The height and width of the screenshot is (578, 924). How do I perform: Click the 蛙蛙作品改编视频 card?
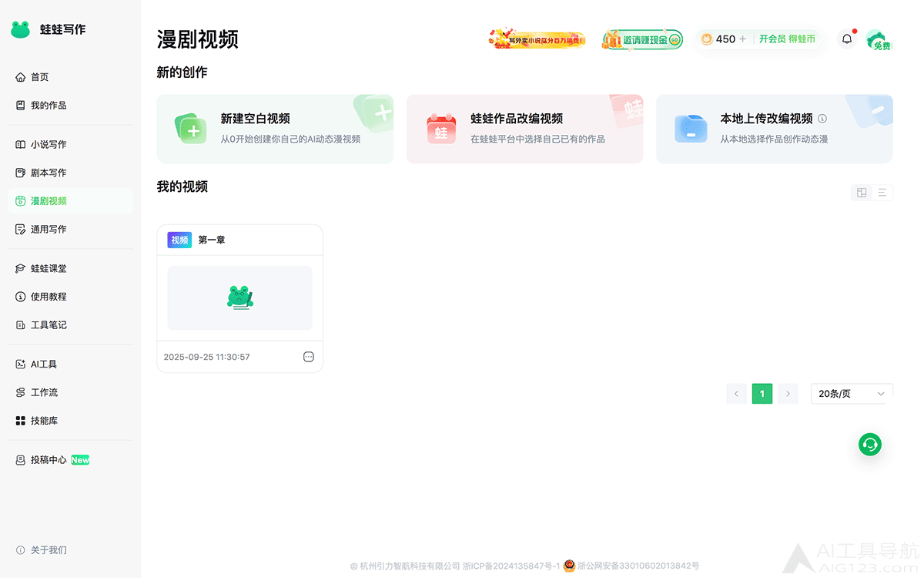pos(524,129)
